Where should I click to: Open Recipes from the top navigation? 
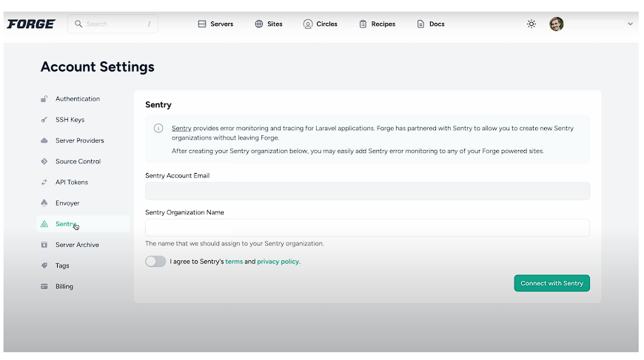pyautogui.click(x=377, y=24)
